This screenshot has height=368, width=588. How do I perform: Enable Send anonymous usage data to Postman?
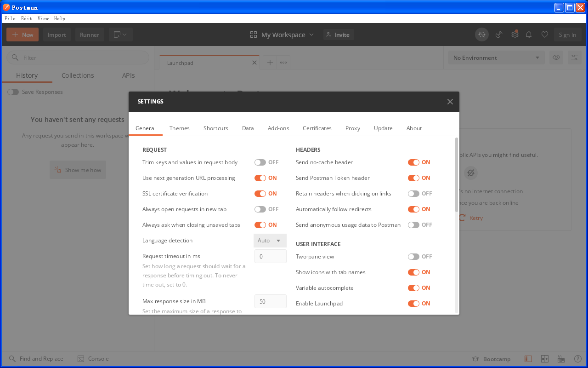pyautogui.click(x=413, y=225)
